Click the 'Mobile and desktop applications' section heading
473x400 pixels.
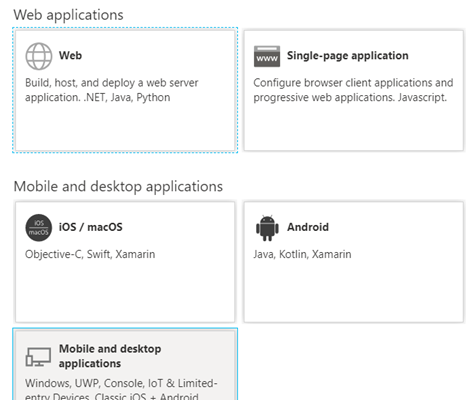tap(118, 186)
